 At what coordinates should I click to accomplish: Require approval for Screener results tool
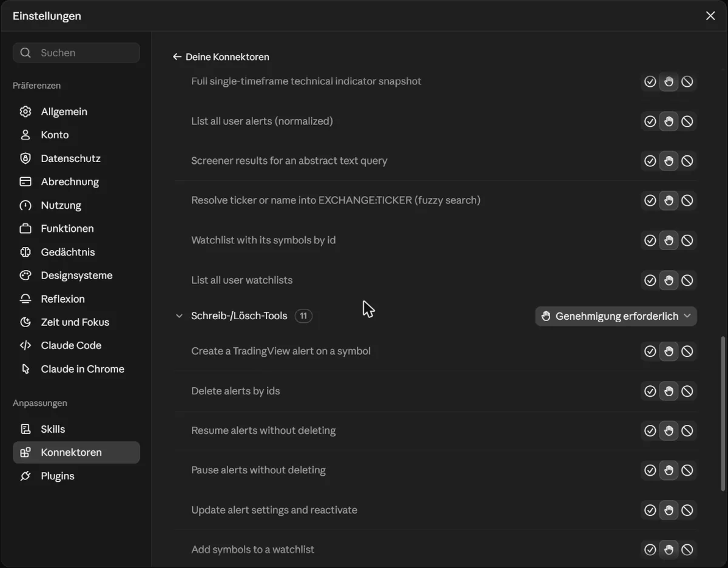tap(669, 161)
